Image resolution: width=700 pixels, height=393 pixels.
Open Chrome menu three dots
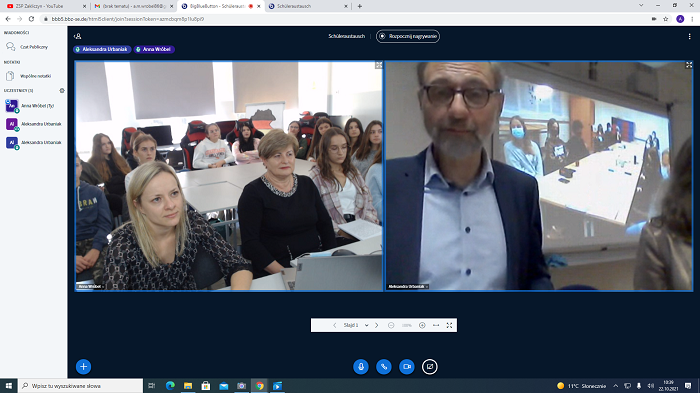pos(692,19)
